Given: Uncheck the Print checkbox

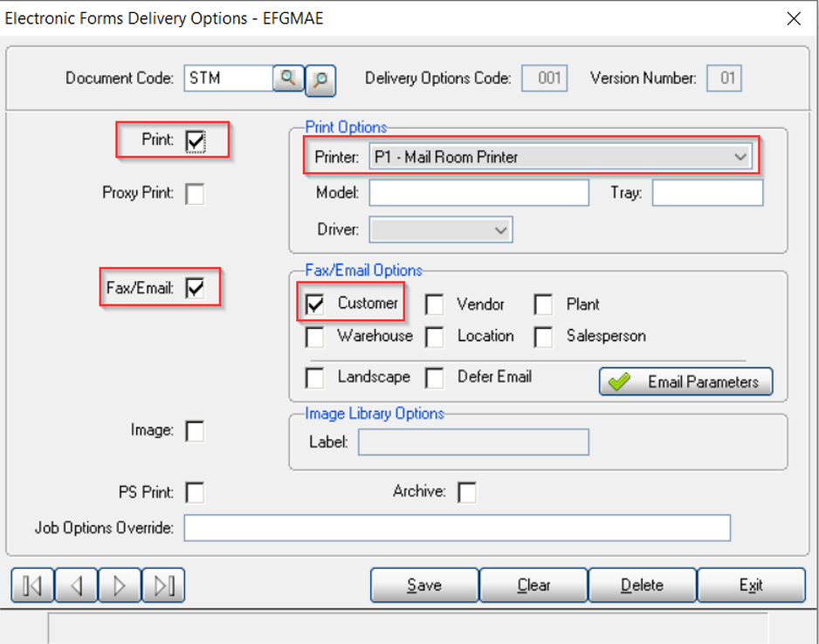Looking at the screenshot, I should click(196, 140).
